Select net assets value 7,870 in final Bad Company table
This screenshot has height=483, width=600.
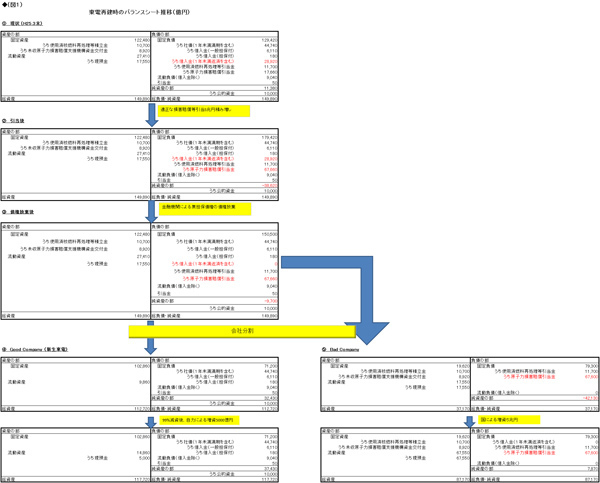pos(592,469)
